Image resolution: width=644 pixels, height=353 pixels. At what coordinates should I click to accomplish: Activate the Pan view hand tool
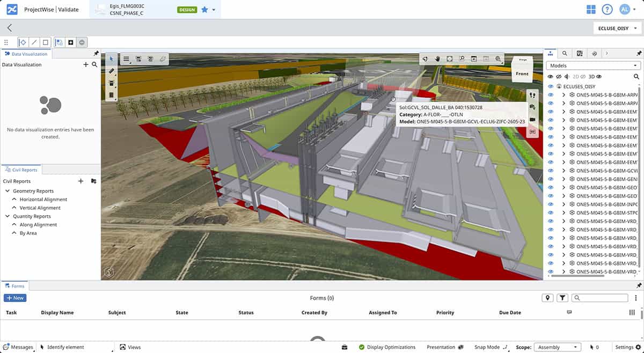pos(437,59)
